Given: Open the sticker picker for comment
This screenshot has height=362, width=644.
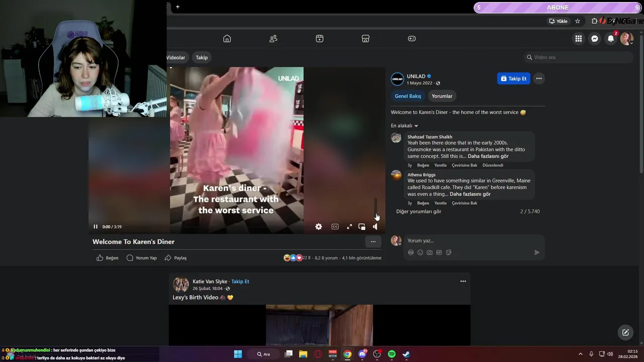Looking at the screenshot, I should pos(449,252).
